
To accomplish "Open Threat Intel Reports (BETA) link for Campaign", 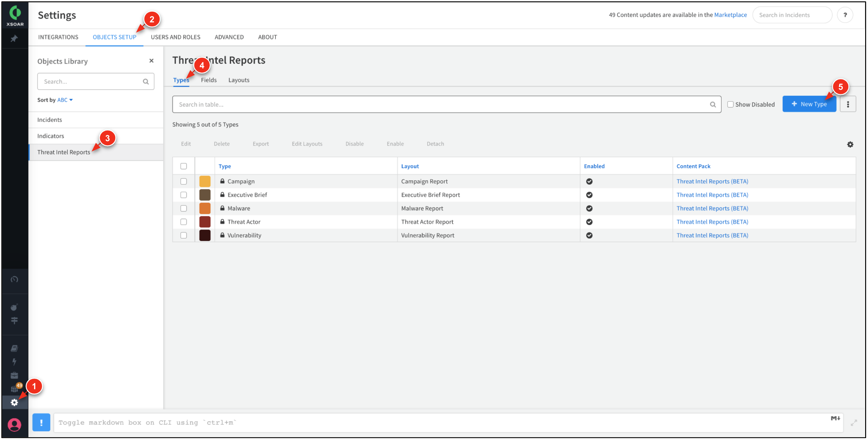I will 712,182.
